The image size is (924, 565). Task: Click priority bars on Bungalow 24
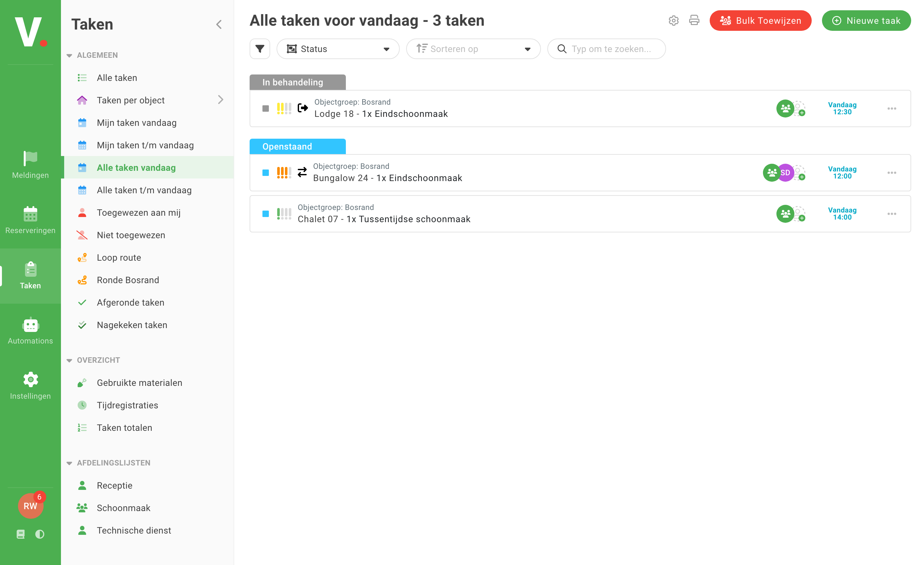pos(284,173)
